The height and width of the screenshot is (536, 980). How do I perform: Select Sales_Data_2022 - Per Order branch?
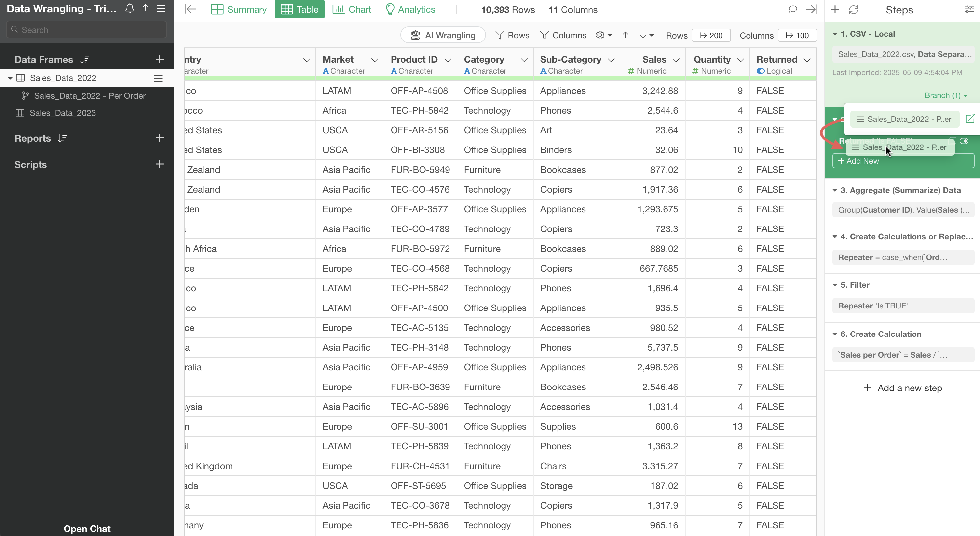89,95
